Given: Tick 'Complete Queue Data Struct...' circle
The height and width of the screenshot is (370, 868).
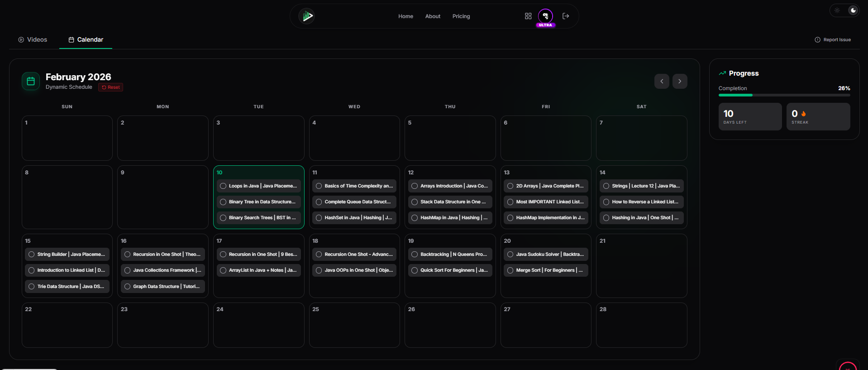Looking at the screenshot, I should 319,202.
